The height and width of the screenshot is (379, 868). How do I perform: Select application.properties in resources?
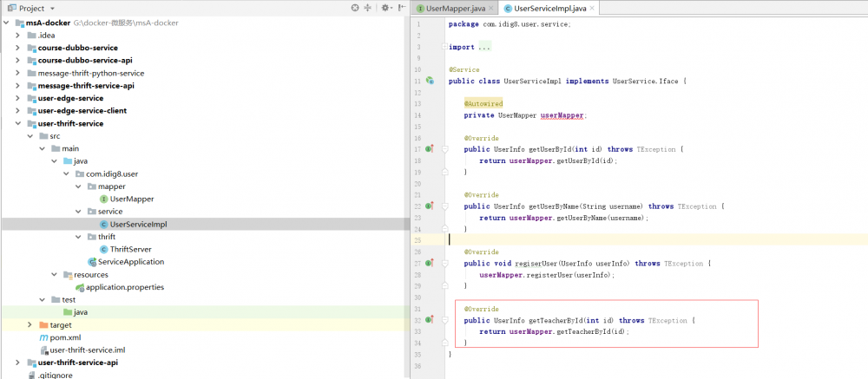(x=124, y=287)
